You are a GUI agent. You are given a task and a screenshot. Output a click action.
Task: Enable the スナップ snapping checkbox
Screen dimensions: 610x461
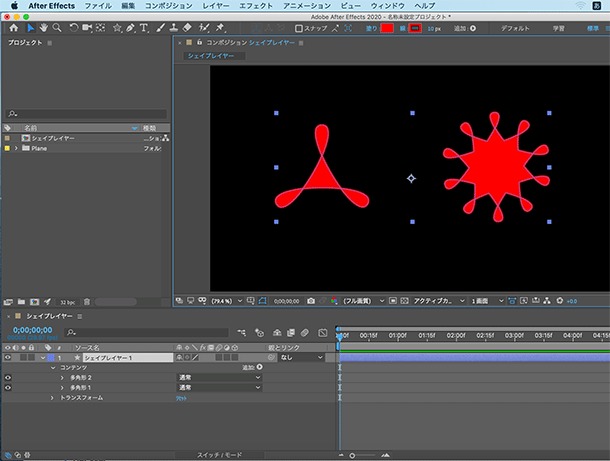pos(298,28)
